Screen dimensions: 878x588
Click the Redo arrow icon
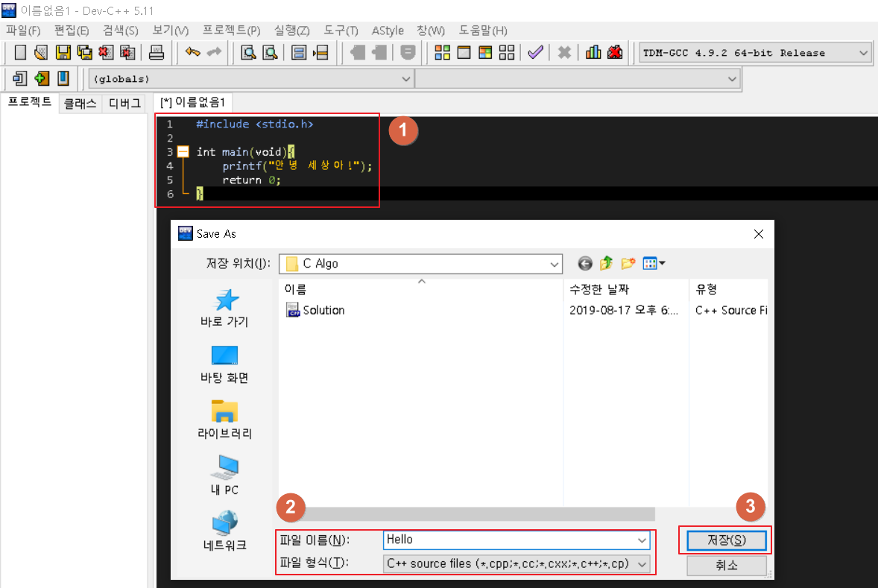coord(215,53)
